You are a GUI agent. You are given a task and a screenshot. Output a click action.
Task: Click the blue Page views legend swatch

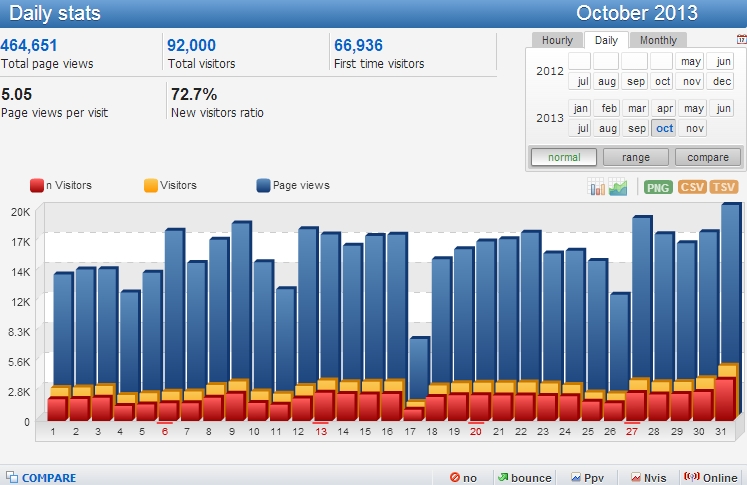264,185
